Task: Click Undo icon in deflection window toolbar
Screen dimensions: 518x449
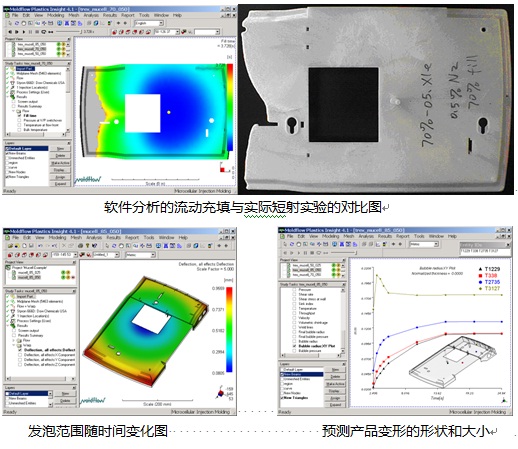Action: point(40,246)
